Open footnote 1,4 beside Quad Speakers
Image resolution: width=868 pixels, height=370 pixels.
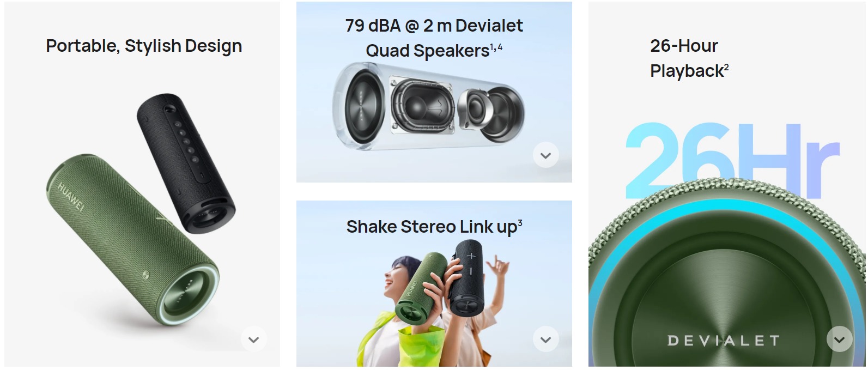coord(496,47)
